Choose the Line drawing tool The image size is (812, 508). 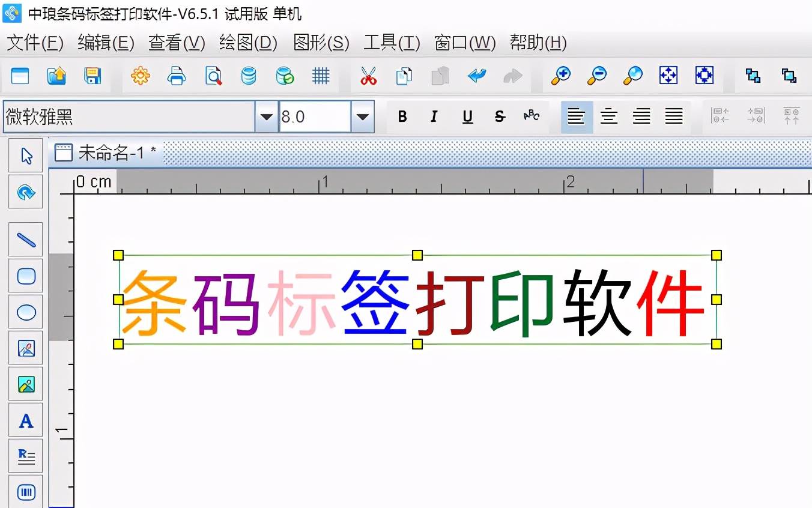(25, 239)
